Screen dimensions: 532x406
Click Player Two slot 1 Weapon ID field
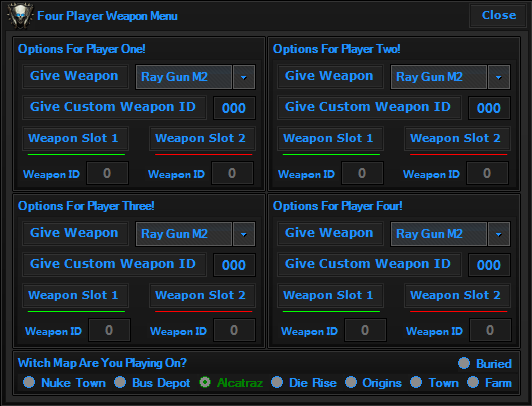coord(363,173)
